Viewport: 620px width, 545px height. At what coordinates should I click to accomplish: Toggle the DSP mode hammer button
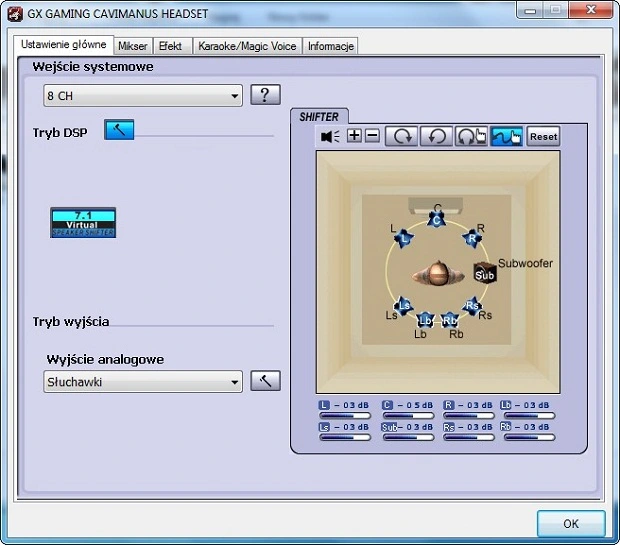119,130
